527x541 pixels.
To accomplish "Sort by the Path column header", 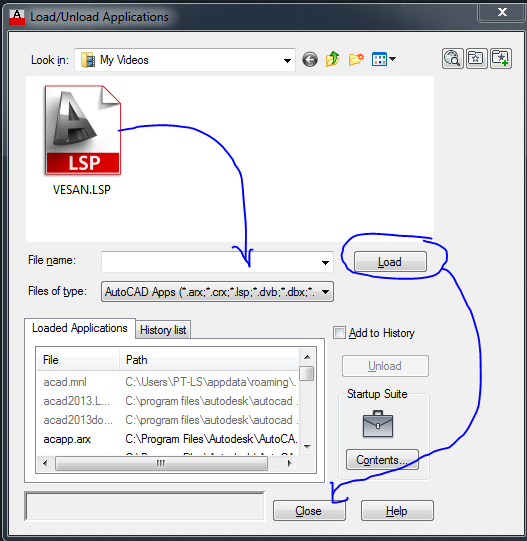I will coord(209,360).
